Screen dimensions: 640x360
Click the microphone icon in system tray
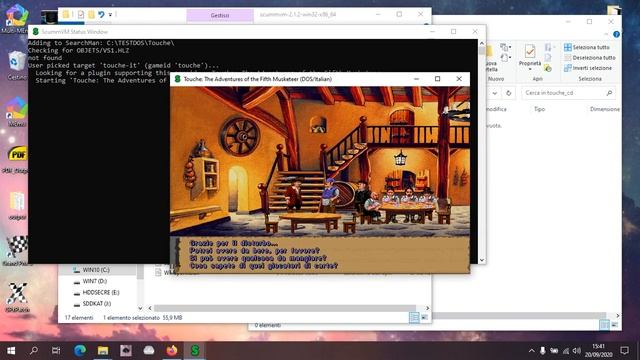point(542,351)
